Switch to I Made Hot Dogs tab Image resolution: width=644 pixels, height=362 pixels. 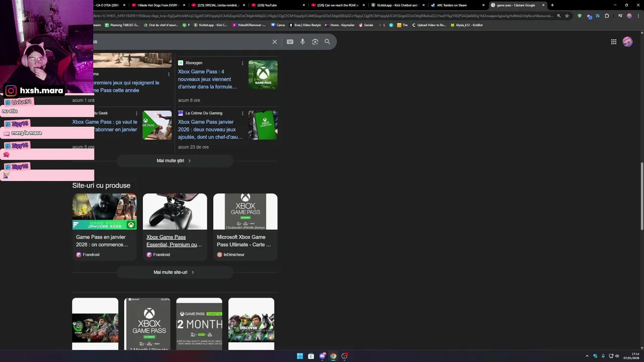158,5
